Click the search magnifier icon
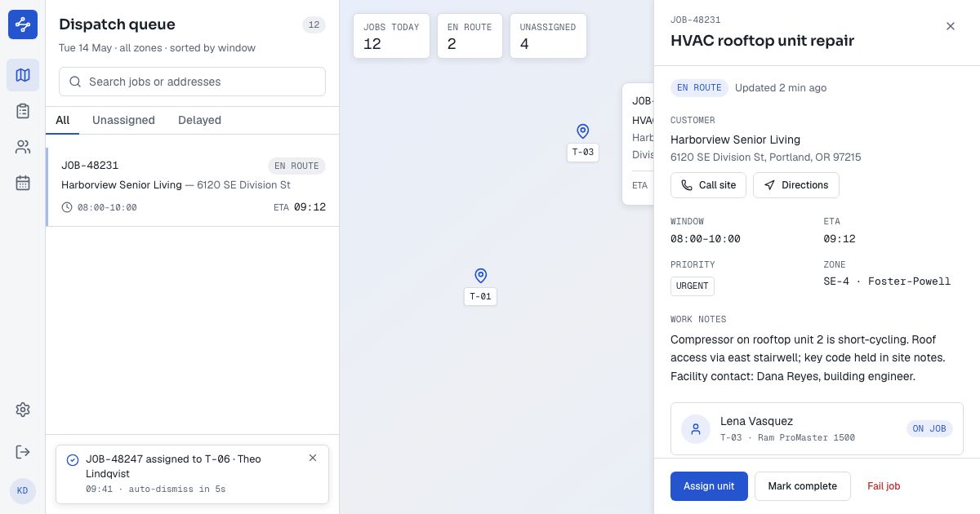Viewport: 980px width, 514px height. [75, 82]
